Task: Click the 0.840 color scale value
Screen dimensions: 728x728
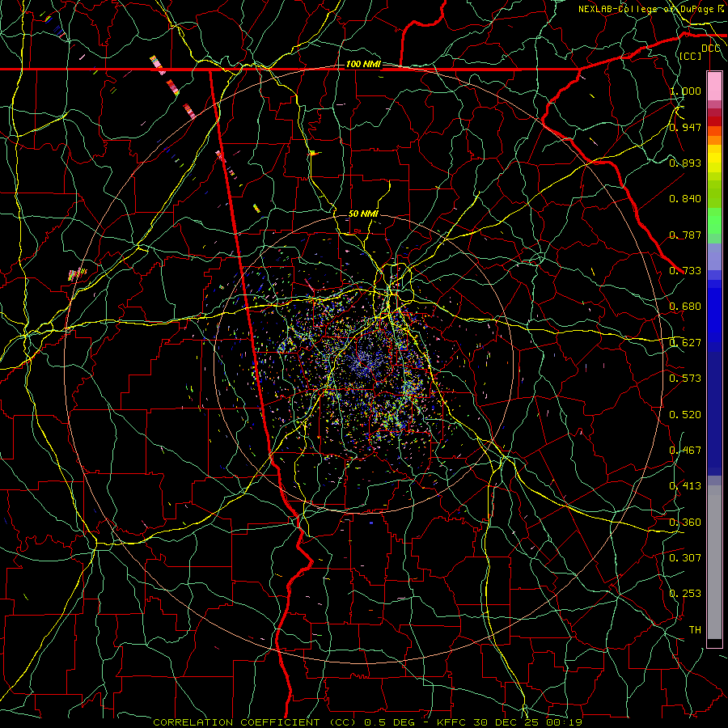Action: coord(685,198)
